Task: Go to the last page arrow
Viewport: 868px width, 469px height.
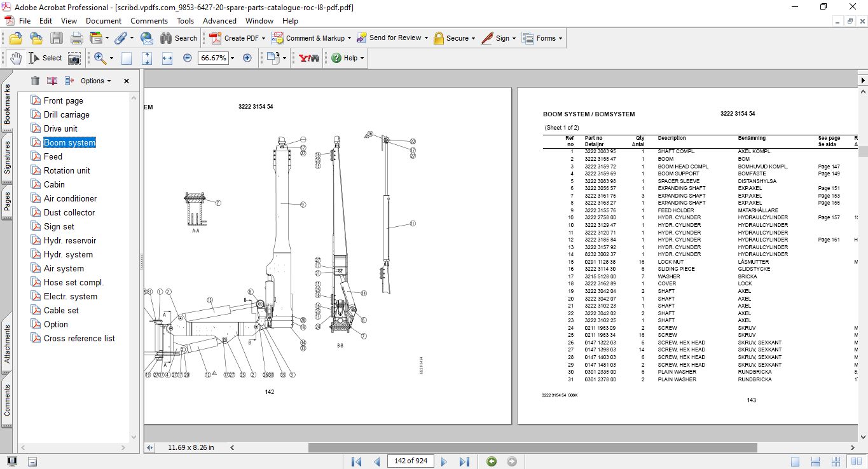Action: [464, 461]
